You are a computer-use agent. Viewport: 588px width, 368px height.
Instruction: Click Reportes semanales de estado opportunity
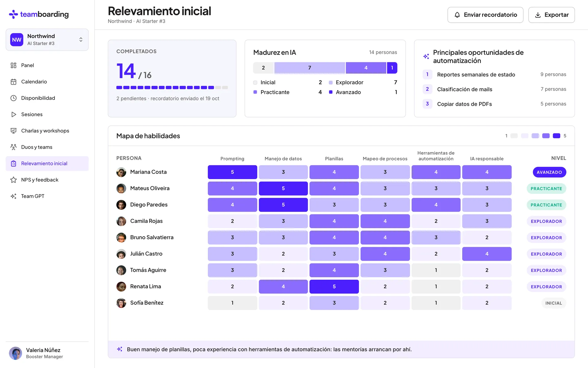coord(494,75)
